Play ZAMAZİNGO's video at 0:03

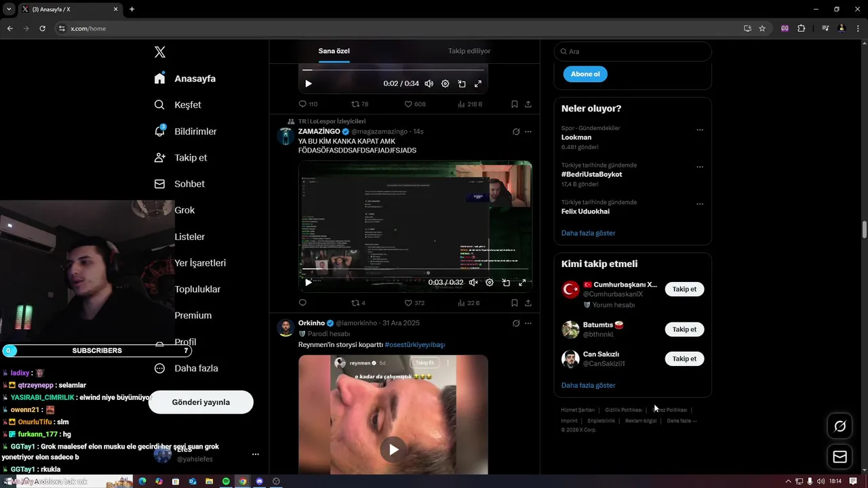click(308, 282)
